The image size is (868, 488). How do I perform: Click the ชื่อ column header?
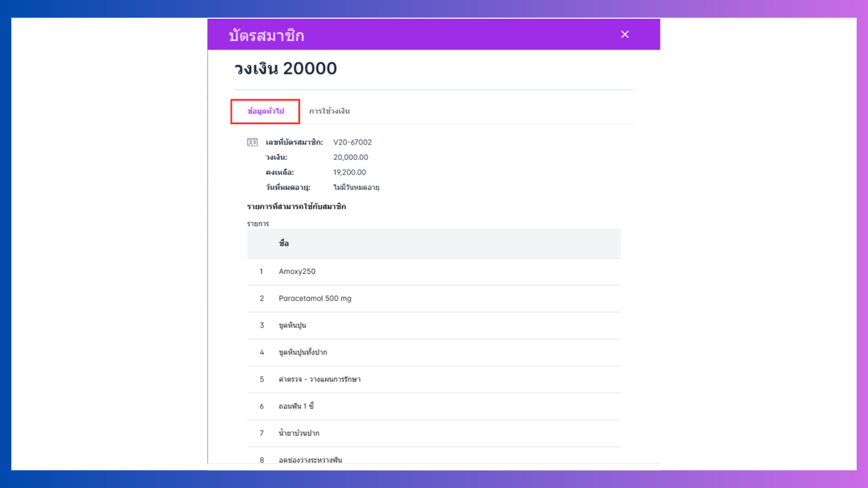284,244
